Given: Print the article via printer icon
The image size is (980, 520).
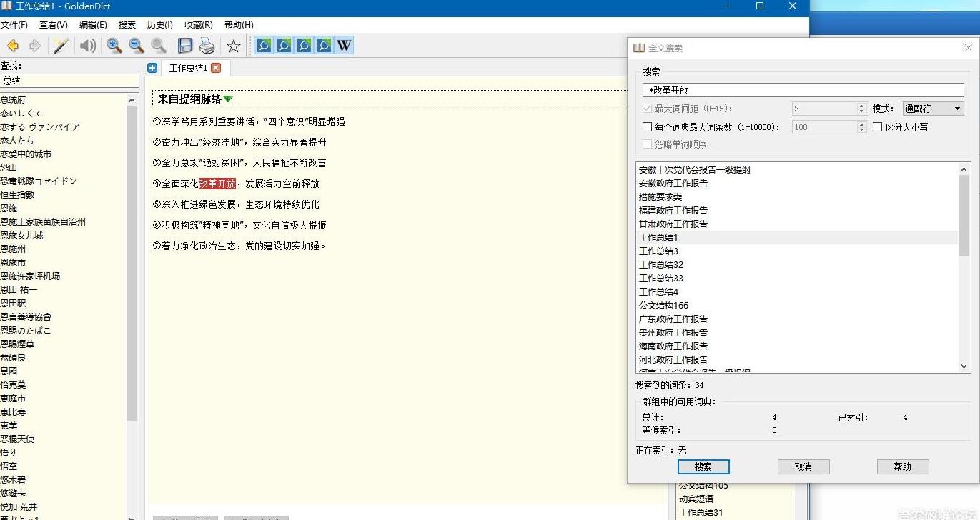Looking at the screenshot, I should point(207,46).
